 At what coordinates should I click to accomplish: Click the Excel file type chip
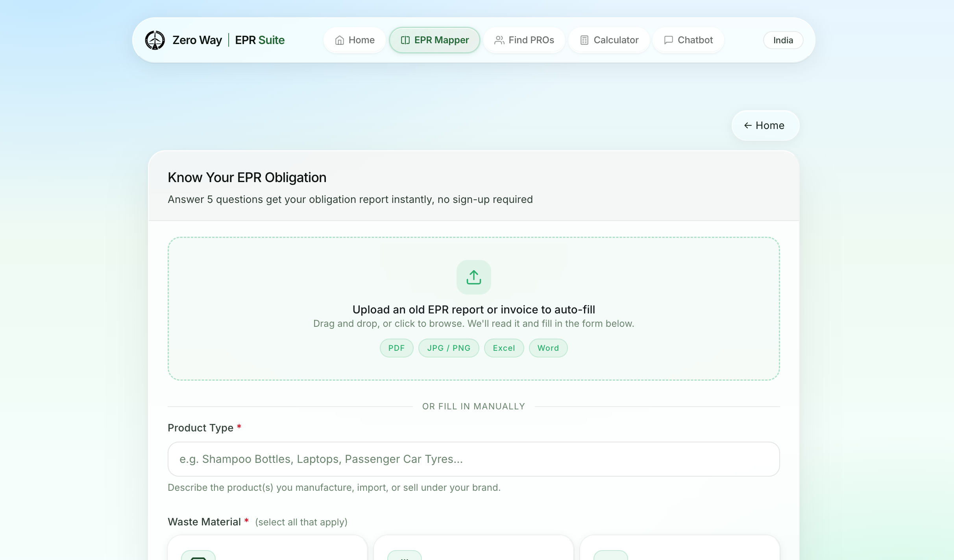click(x=504, y=348)
